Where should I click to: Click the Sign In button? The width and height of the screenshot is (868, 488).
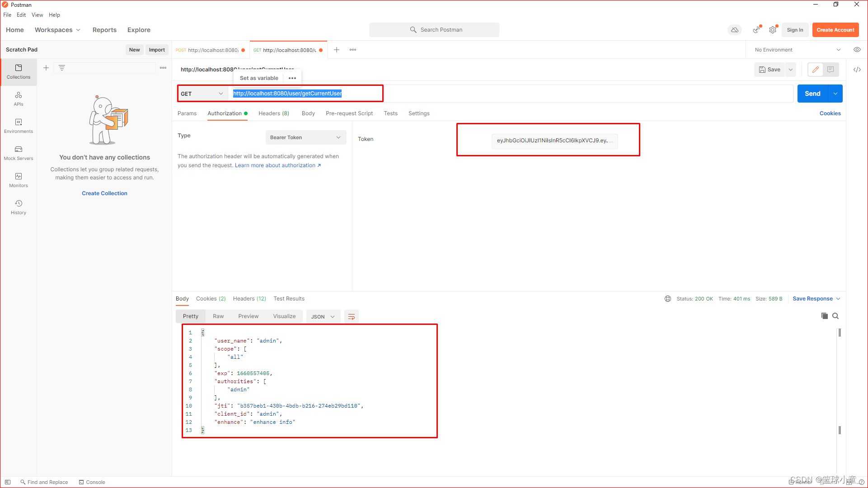coord(795,30)
